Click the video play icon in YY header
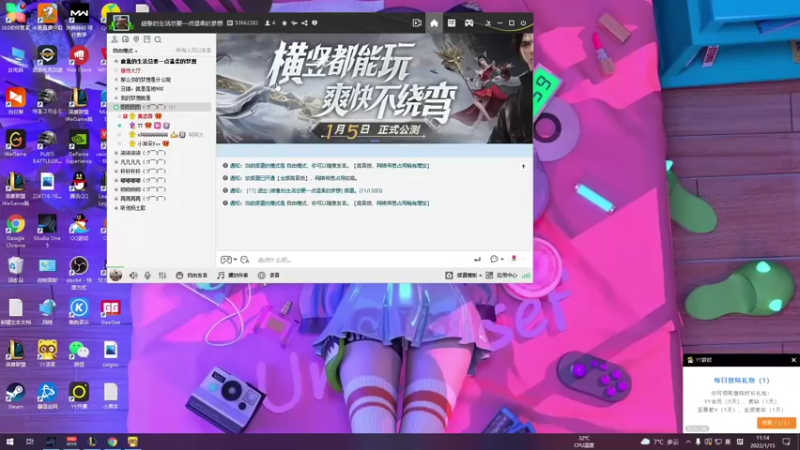This screenshot has height=450, width=800. [x=417, y=23]
